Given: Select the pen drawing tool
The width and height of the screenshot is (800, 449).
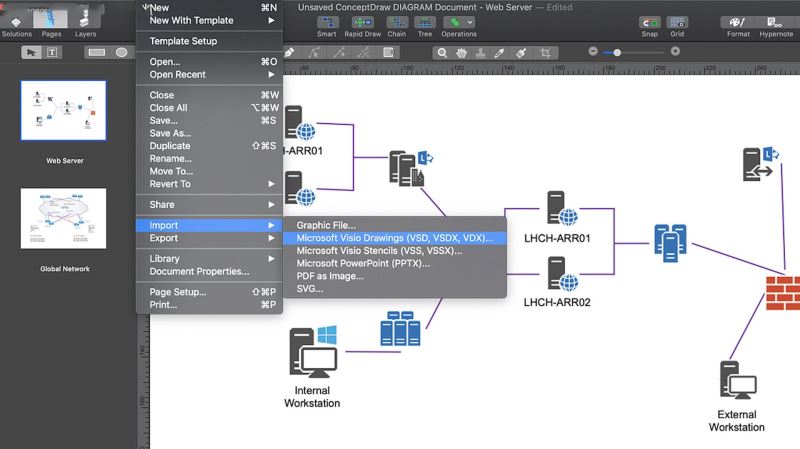Looking at the screenshot, I should click(290, 53).
